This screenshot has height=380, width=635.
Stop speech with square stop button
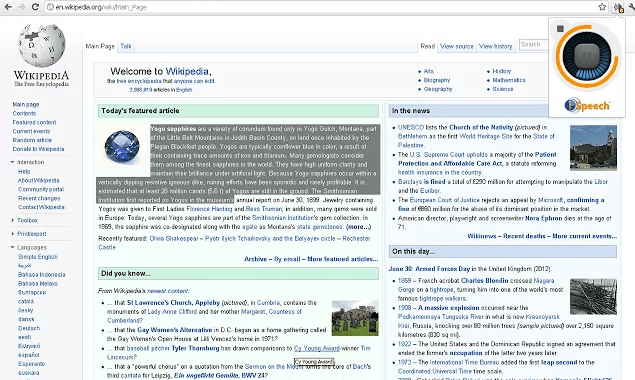tap(560, 28)
